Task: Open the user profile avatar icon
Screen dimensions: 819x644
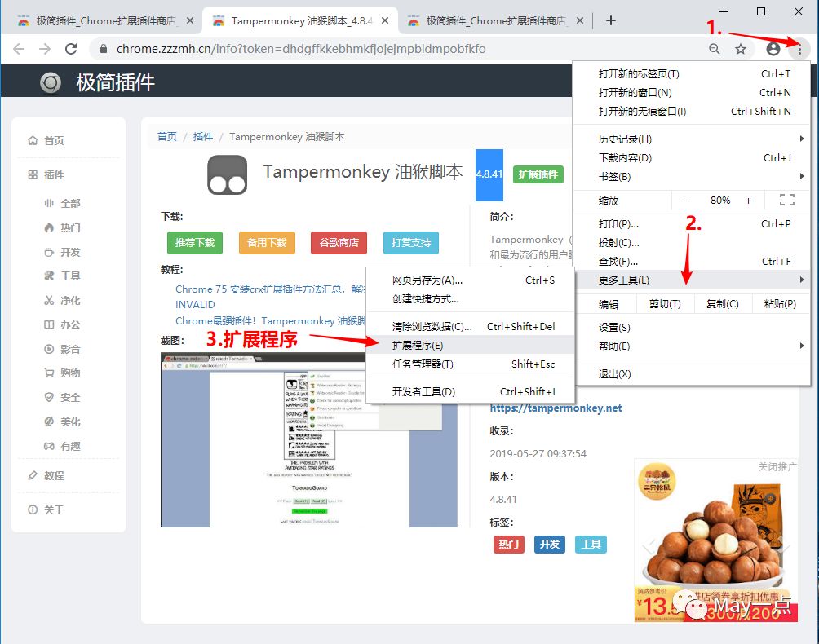Action: (773, 49)
